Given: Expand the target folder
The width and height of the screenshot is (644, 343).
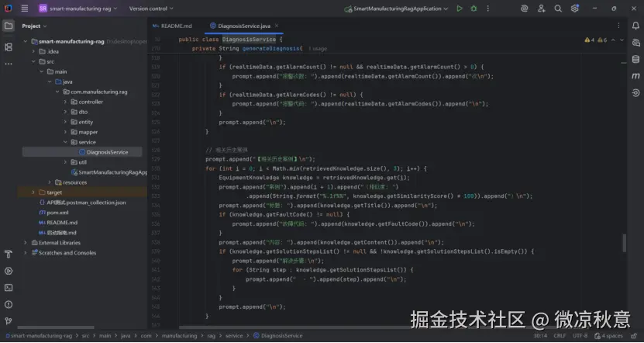Looking at the screenshot, I should (33, 192).
